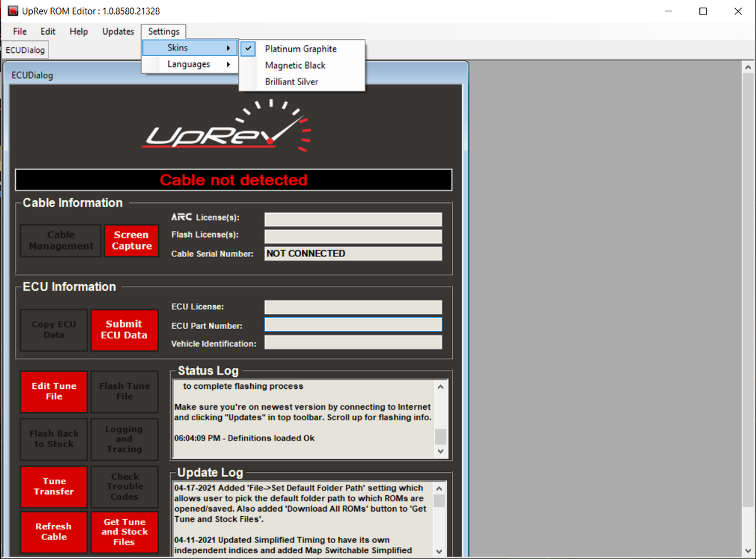The height and width of the screenshot is (559, 756).
Task: Uncheck the Platinum Graphite skin
Action: (301, 49)
